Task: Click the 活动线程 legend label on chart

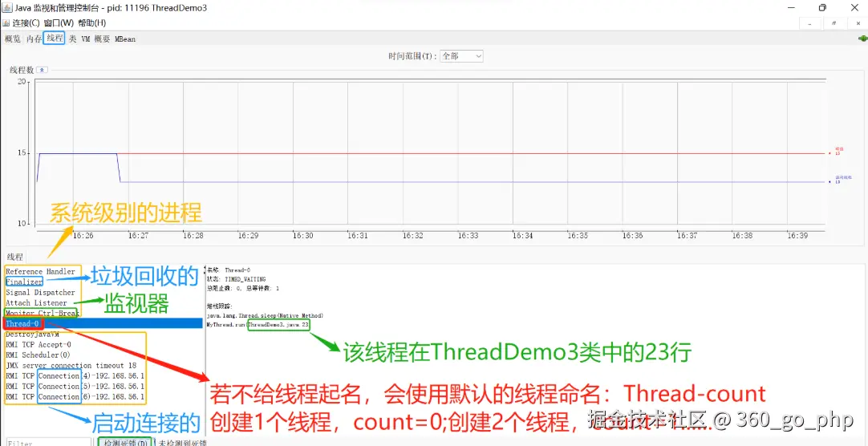Action: tap(843, 180)
